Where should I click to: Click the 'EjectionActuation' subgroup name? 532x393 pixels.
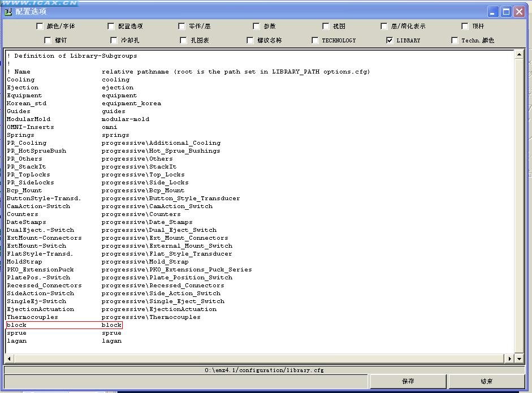point(40,309)
